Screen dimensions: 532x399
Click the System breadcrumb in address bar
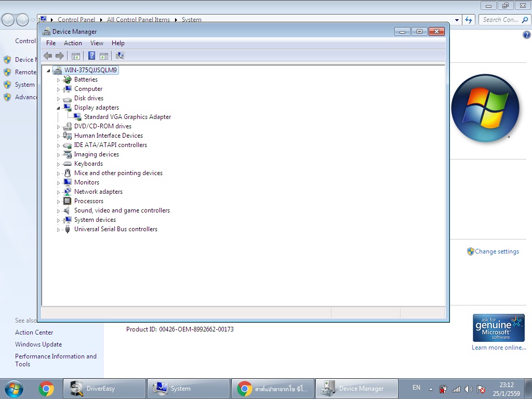191,20
